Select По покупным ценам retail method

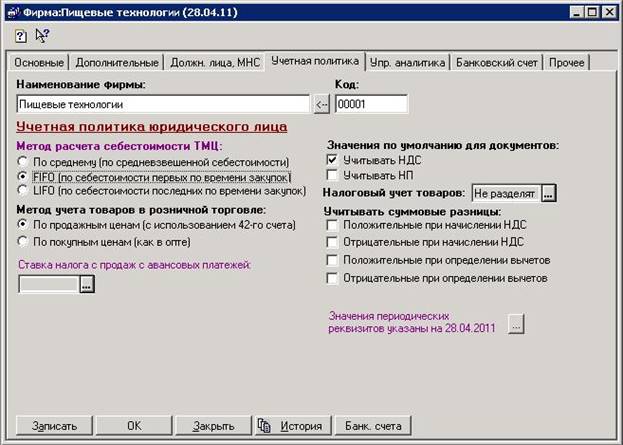coord(24,240)
